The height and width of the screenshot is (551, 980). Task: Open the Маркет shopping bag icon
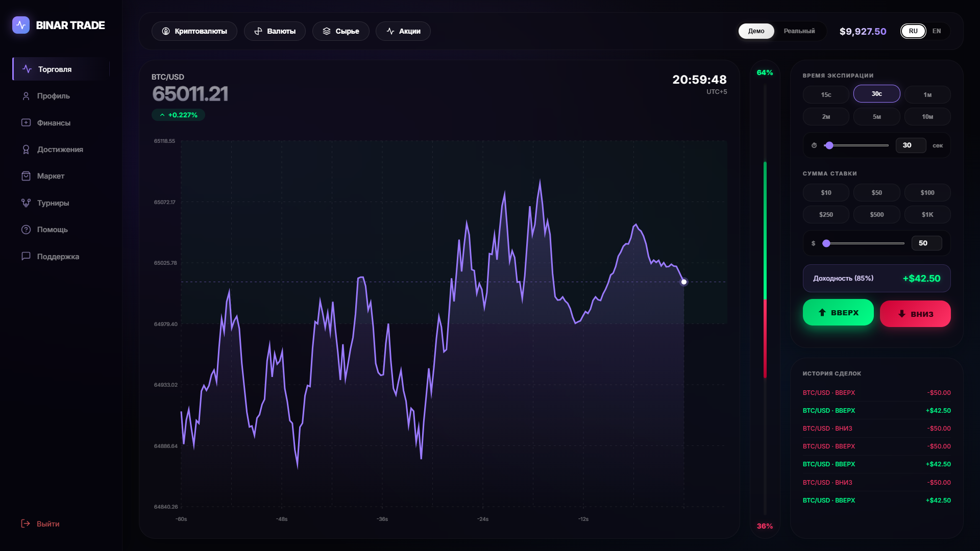click(26, 176)
